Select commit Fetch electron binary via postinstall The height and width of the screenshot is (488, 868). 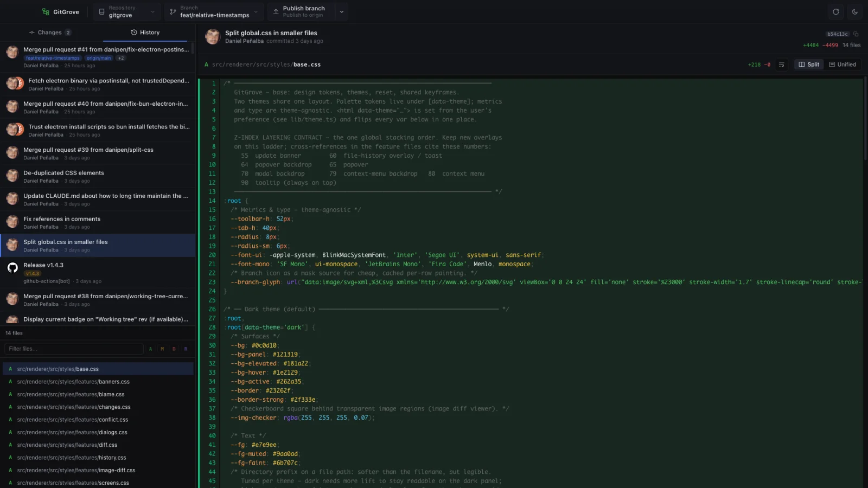(x=98, y=84)
